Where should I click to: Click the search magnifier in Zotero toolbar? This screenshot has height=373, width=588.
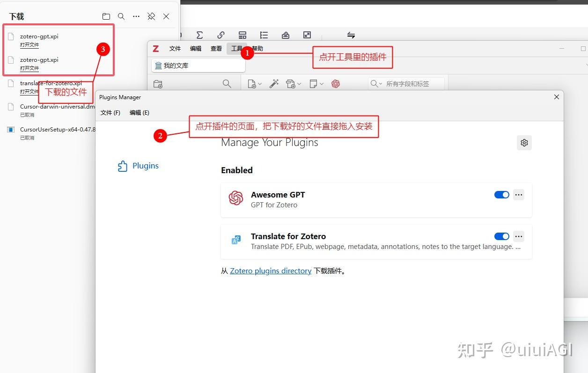pos(227,83)
